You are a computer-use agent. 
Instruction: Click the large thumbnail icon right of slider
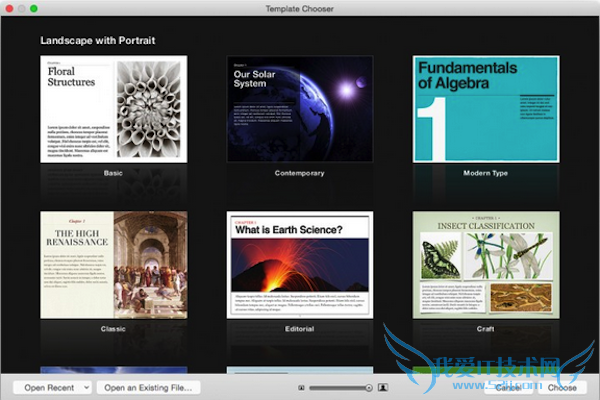pos(383,387)
